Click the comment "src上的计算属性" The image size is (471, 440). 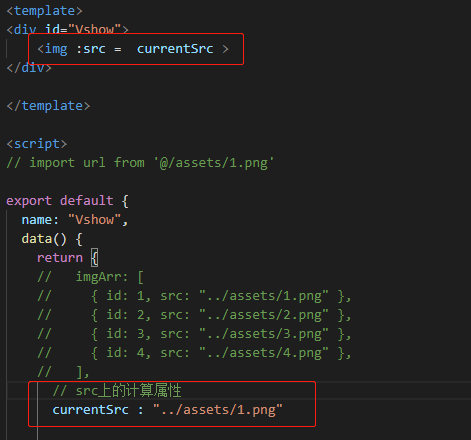(x=117, y=391)
